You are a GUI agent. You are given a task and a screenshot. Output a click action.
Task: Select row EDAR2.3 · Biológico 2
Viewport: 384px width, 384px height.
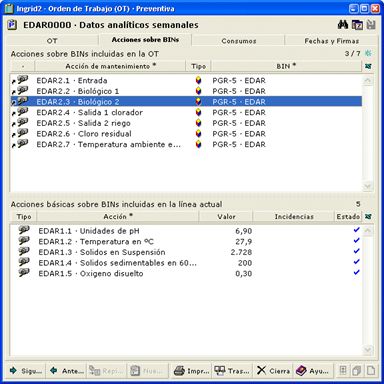point(186,102)
